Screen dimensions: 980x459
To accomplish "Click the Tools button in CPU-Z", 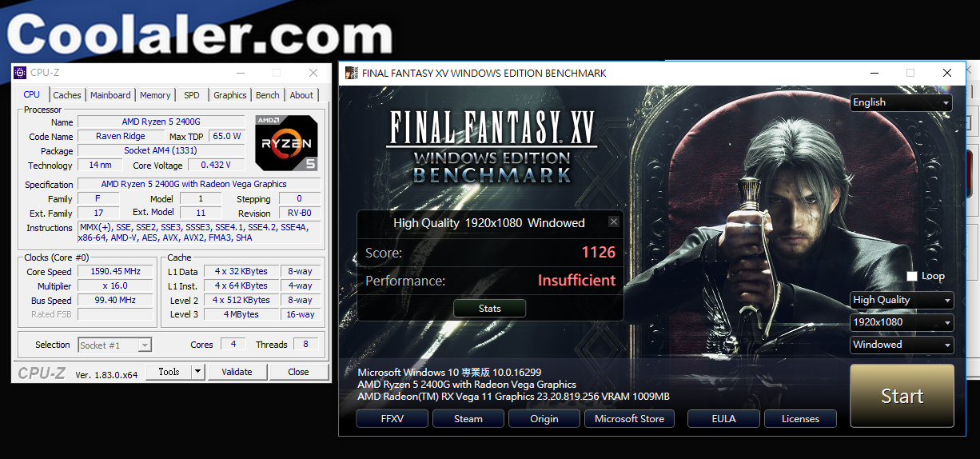I will (x=169, y=372).
